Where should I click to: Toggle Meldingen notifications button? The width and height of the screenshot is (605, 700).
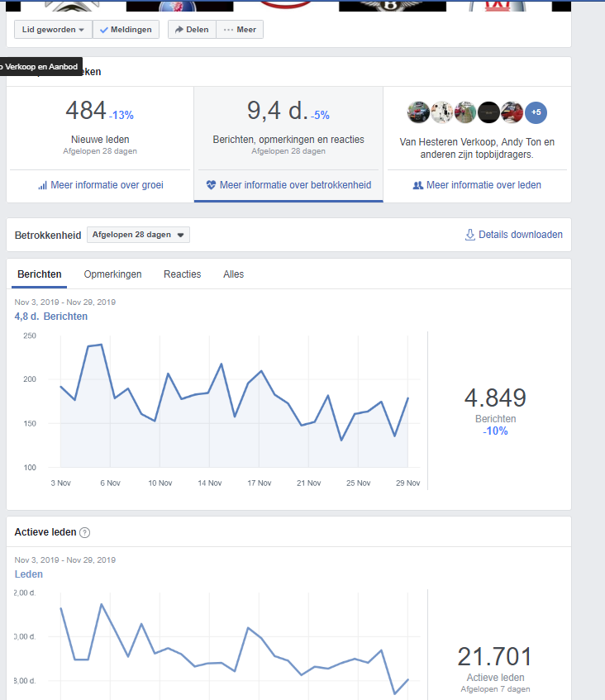[126, 30]
